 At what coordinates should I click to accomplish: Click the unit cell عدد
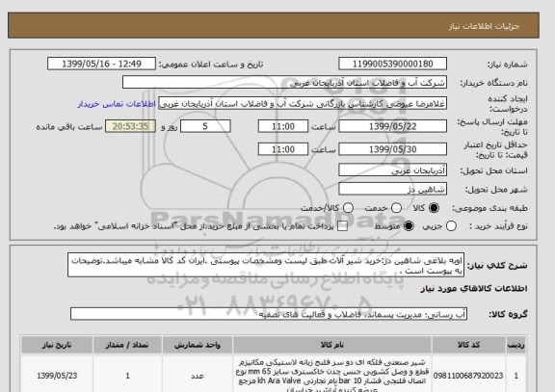pyautogui.click(x=198, y=376)
